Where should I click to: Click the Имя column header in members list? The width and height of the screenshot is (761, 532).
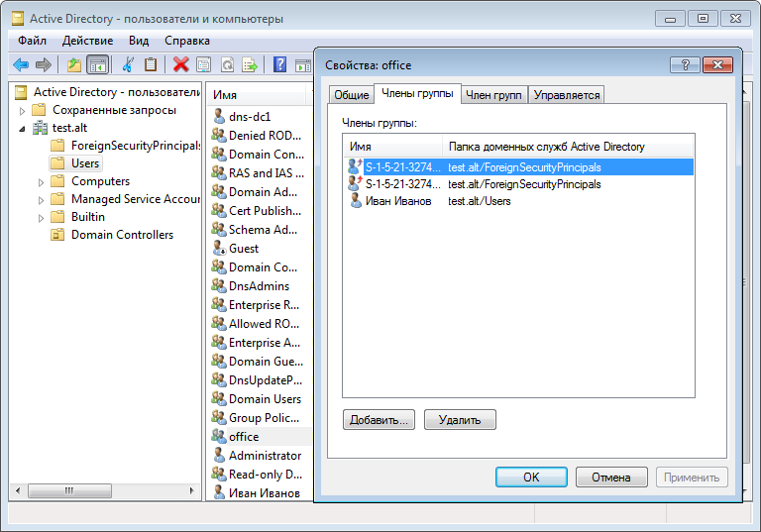(392, 147)
